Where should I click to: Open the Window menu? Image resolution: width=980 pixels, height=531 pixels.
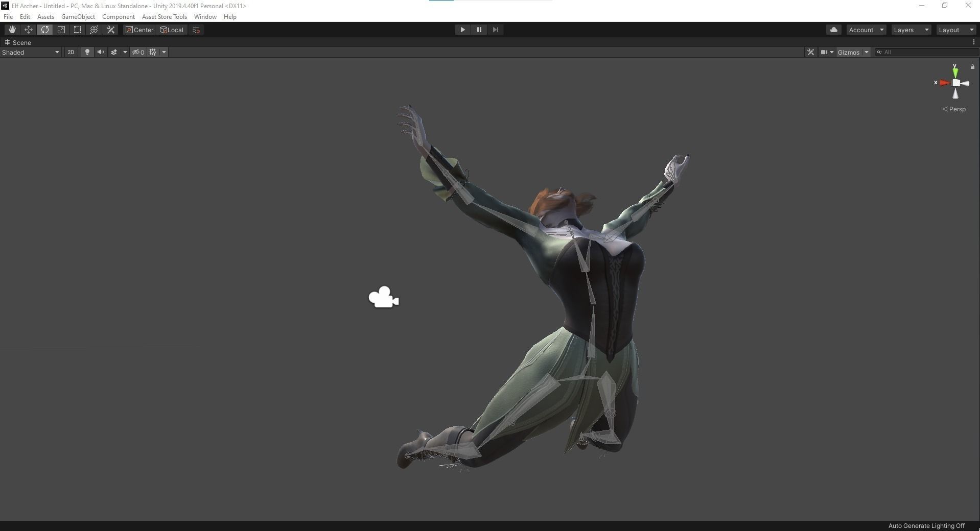coord(205,17)
